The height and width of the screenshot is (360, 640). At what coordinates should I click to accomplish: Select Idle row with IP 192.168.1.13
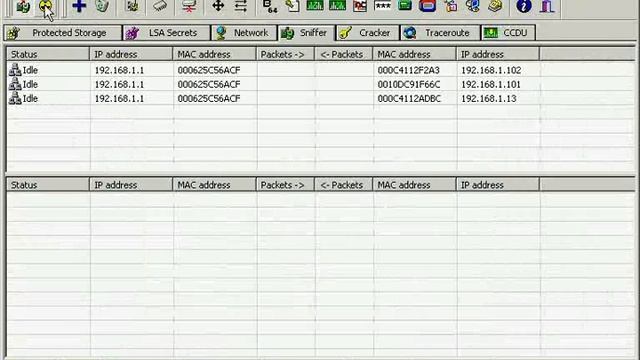tap(320, 98)
